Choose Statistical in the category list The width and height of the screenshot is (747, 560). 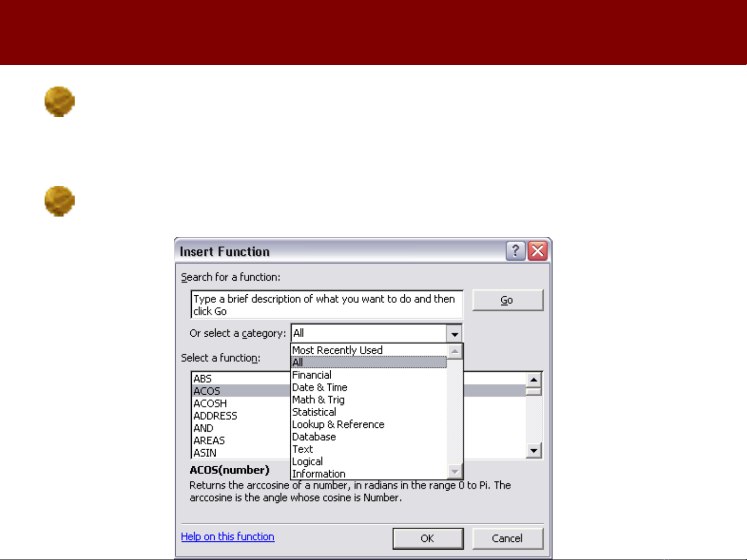tap(314, 412)
